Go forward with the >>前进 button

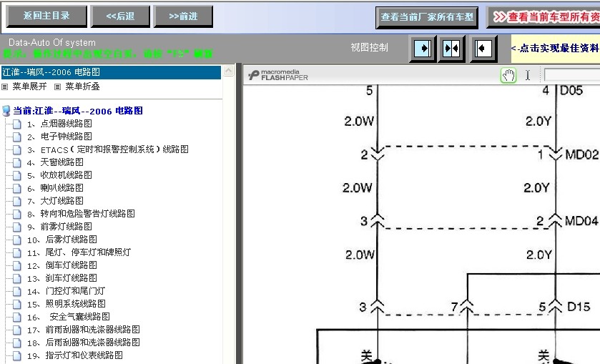183,16
